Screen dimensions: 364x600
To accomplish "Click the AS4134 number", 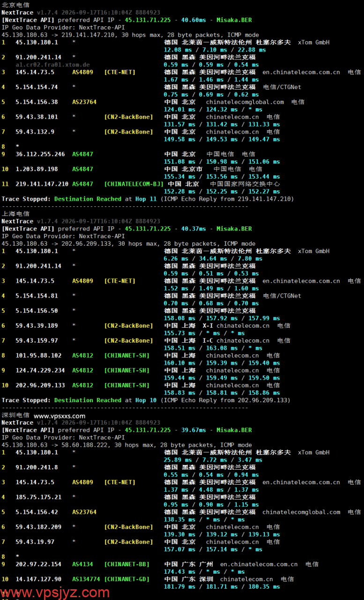I will click(x=82, y=564).
